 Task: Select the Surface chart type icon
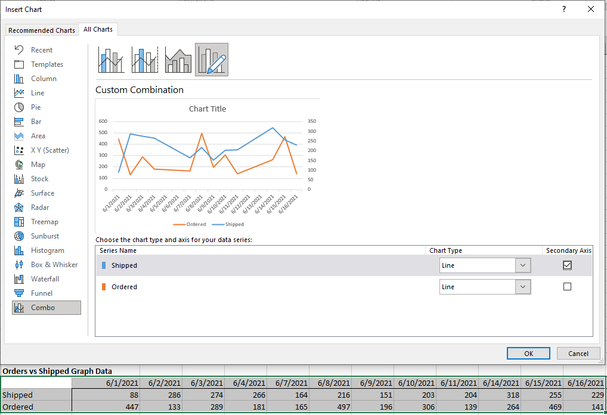[19, 193]
